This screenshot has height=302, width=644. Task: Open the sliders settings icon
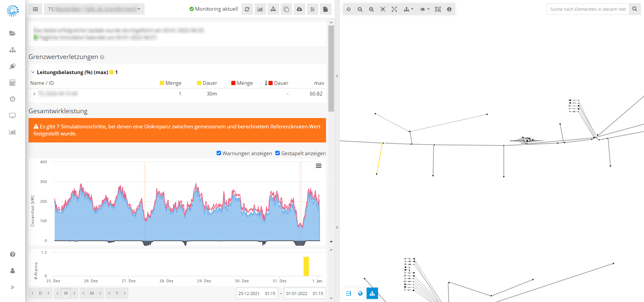(312, 9)
